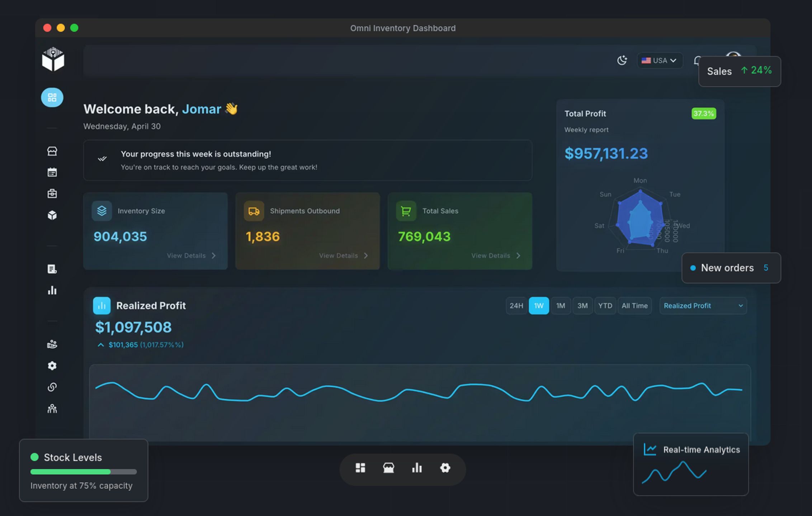
Task: Click the settings gear in the bottom dock
Action: pyautogui.click(x=445, y=468)
